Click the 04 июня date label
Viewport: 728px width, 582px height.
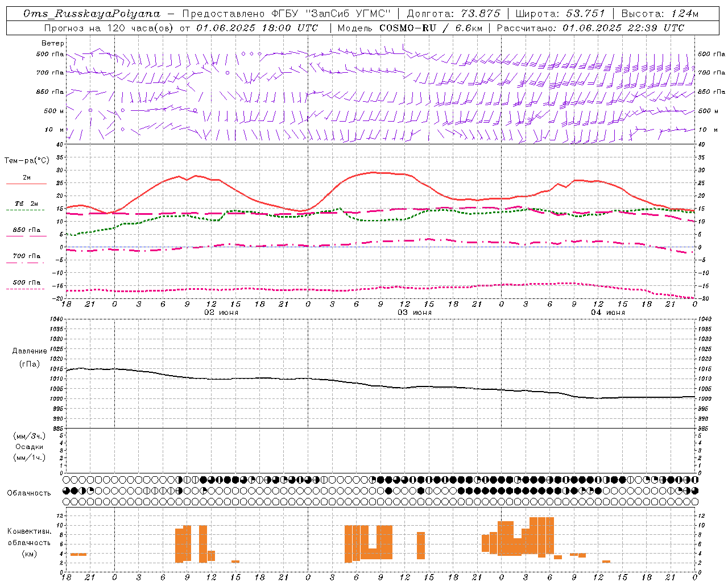tap(607, 313)
